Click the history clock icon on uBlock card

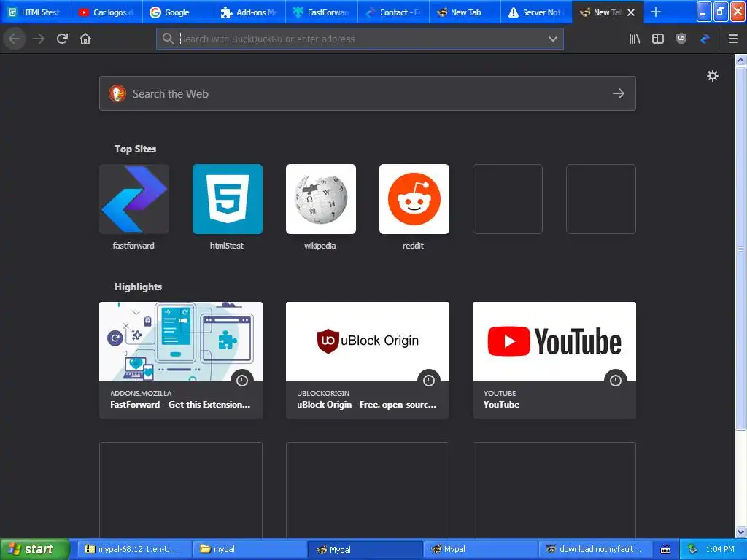pyautogui.click(x=429, y=380)
